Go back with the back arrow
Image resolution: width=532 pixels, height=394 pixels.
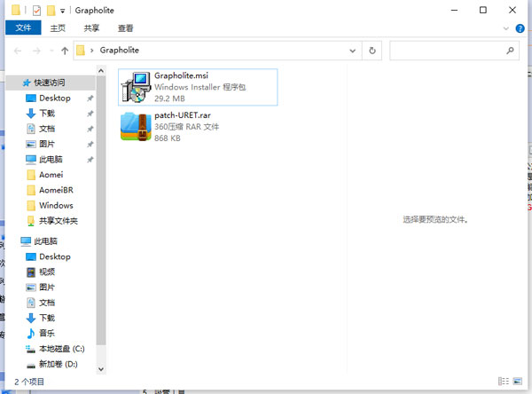pyautogui.click(x=18, y=51)
